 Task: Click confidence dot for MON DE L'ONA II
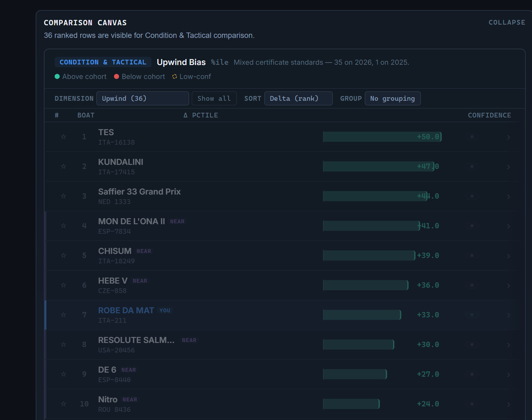[x=472, y=226]
